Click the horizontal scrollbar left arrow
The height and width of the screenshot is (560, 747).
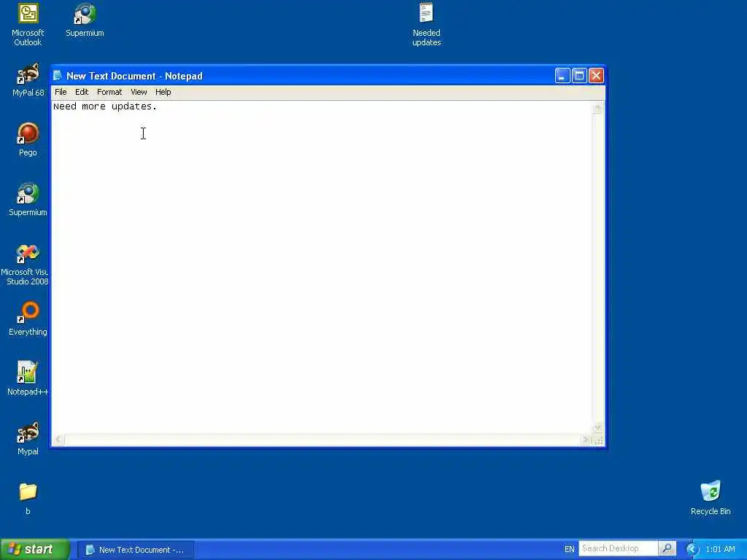coord(58,440)
